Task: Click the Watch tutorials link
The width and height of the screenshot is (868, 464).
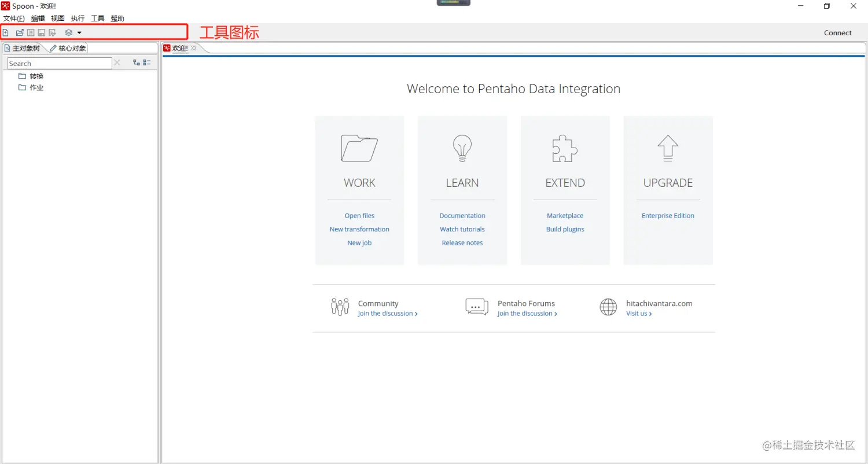Action: tap(462, 229)
